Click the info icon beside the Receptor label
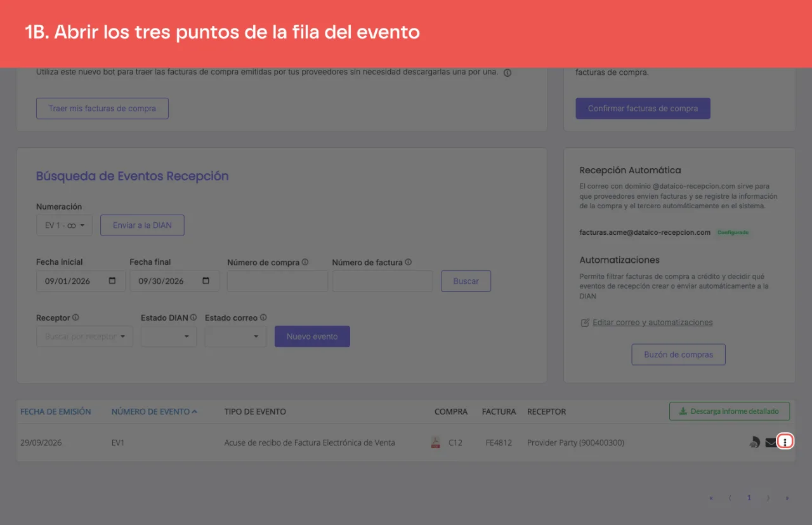 tap(75, 317)
